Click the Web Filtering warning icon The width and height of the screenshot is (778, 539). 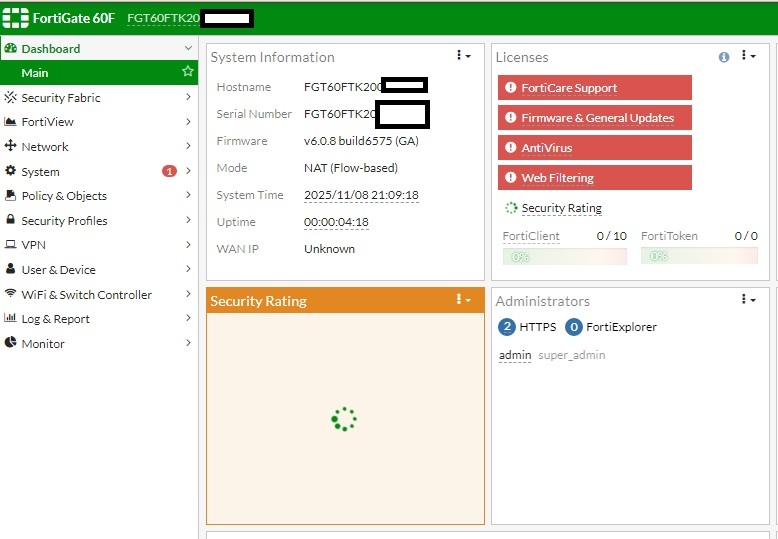pos(510,177)
